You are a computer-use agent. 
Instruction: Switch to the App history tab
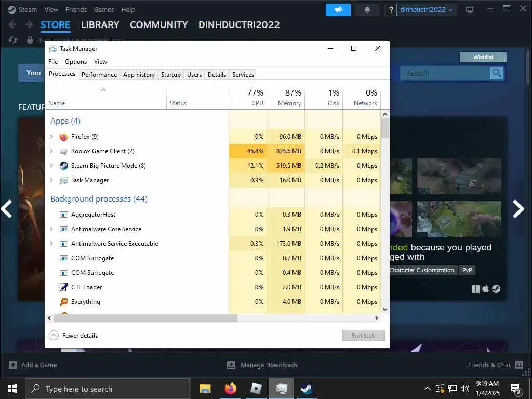[139, 75]
